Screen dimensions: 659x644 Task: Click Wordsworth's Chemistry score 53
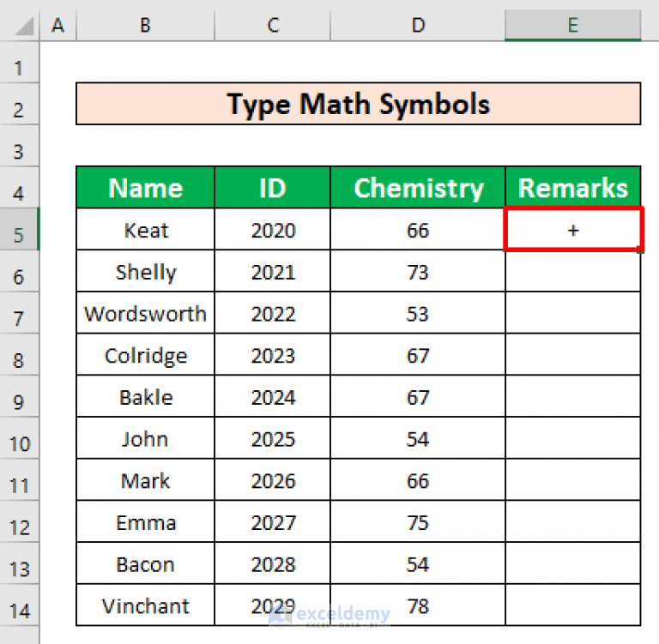[418, 313]
